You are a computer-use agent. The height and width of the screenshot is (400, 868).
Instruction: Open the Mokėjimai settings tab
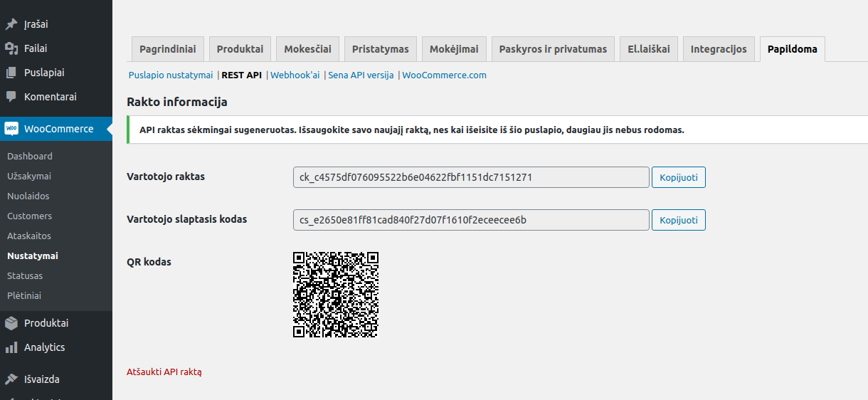454,49
